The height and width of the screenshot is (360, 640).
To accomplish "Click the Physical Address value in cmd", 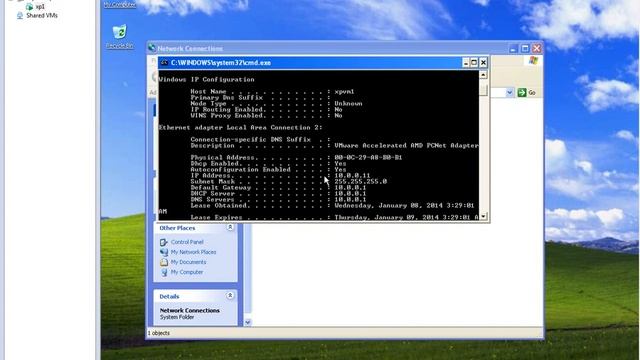I will [368, 157].
